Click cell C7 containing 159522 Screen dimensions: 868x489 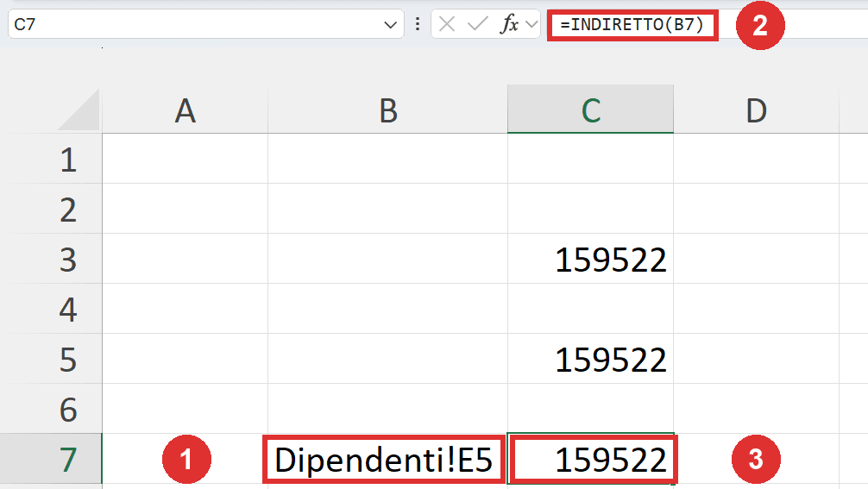591,459
